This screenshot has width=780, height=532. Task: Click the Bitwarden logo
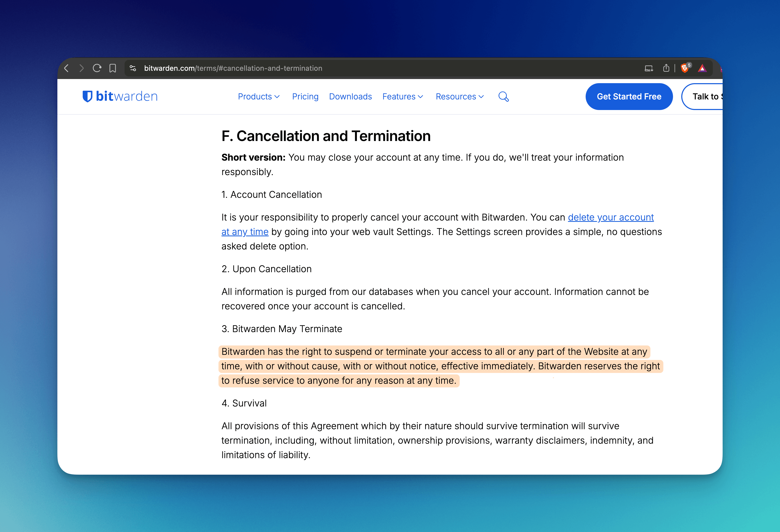point(120,96)
